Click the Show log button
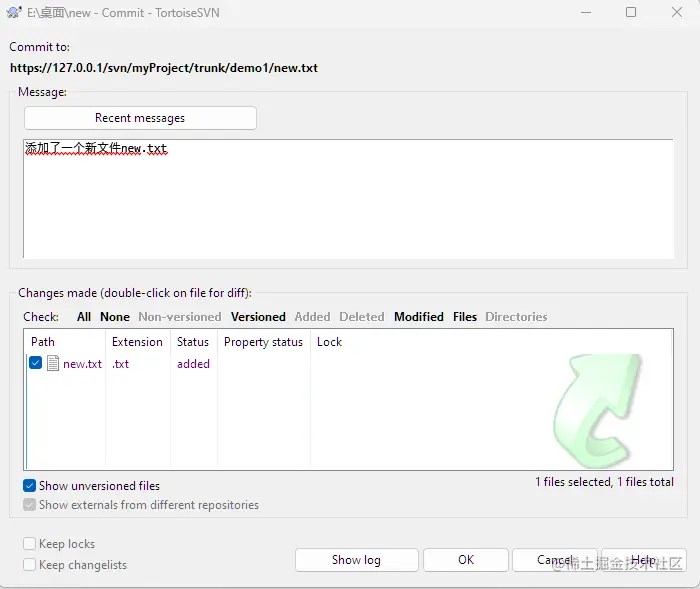 356,560
